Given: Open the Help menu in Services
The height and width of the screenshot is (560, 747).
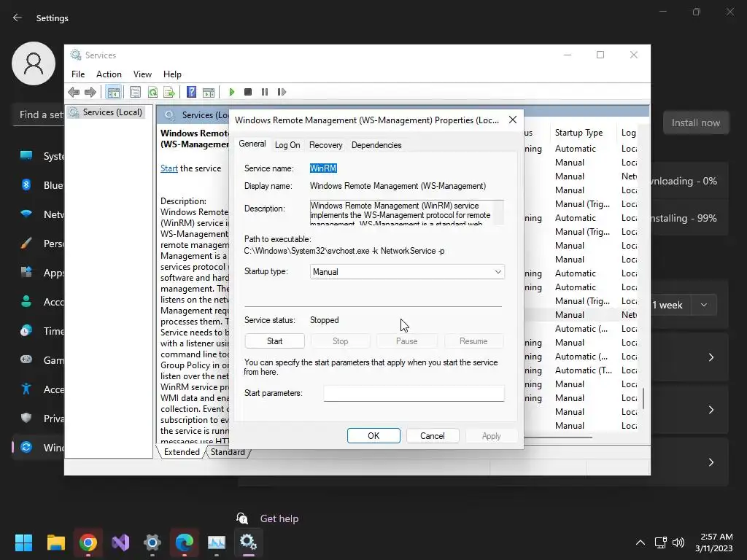Looking at the screenshot, I should [172, 74].
